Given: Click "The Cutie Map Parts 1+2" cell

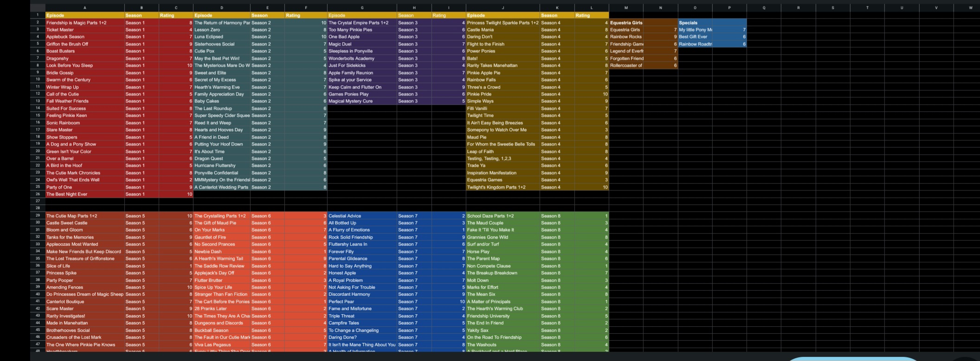Looking at the screenshot, I should point(85,216).
